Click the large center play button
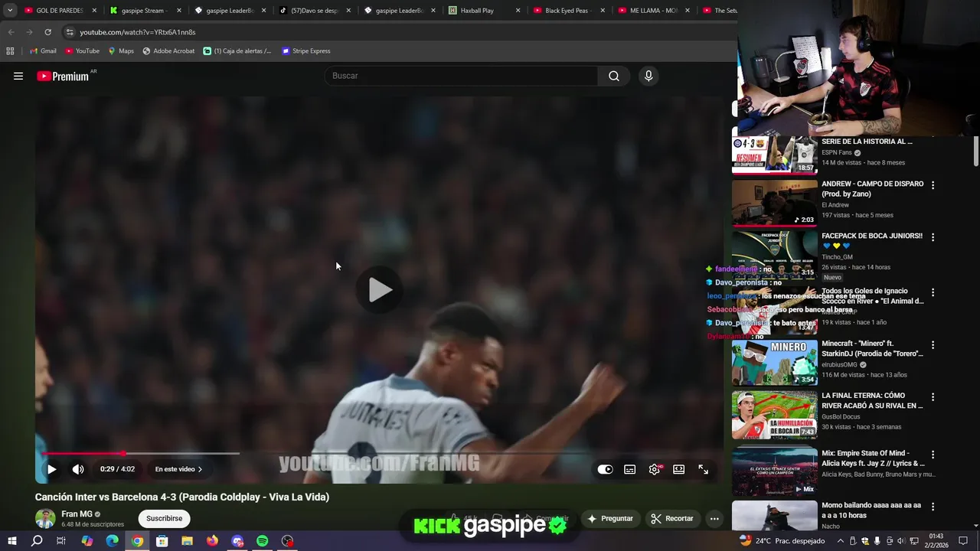The image size is (980, 551). (x=380, y=290)
